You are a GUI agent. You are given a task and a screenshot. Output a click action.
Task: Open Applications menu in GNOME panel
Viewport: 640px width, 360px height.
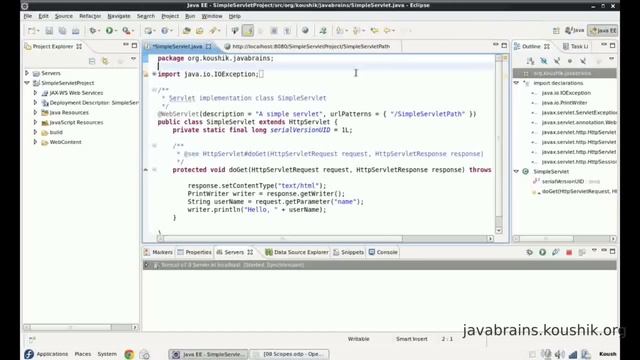pos(52,354)
